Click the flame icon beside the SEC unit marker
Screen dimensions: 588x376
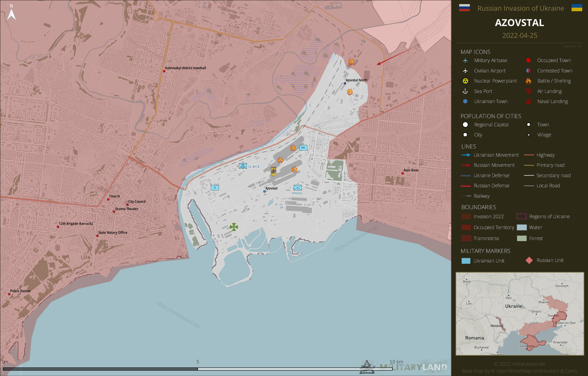coord(293,148)
